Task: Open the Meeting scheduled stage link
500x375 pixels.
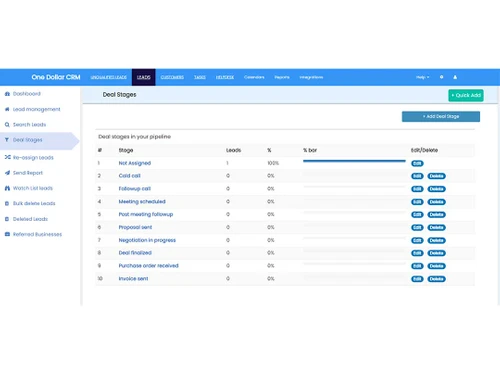Action: pyautogui.click(x=142, y=202)
